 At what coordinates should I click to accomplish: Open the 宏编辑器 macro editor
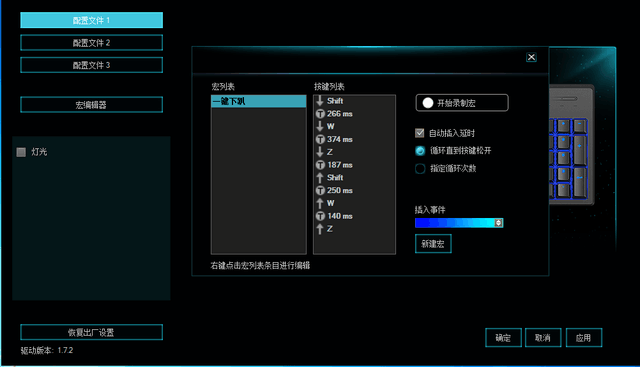91,105
